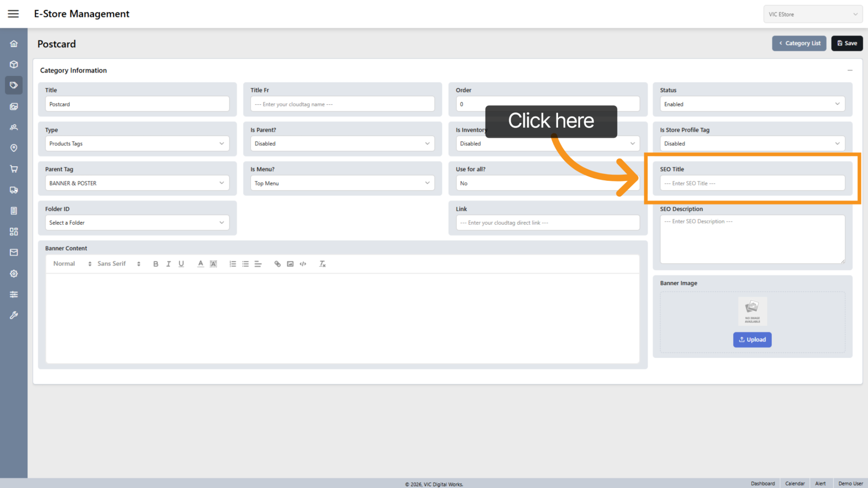
Task: Go to the home icon in the sidebar
Action: coord(14,44)
